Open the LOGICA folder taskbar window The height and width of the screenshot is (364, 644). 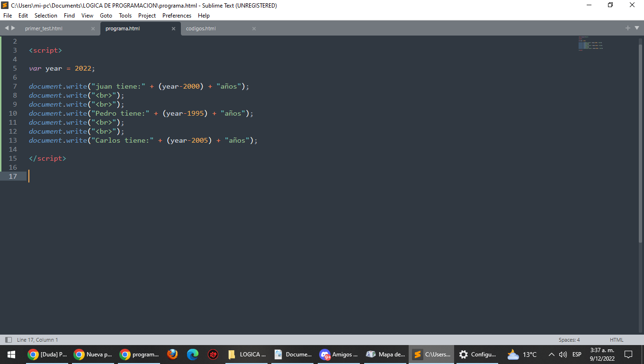[x=246, y=355]
